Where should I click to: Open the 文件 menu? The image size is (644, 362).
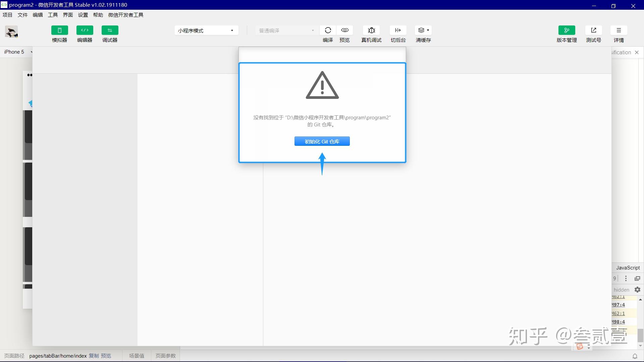(22, 15)
